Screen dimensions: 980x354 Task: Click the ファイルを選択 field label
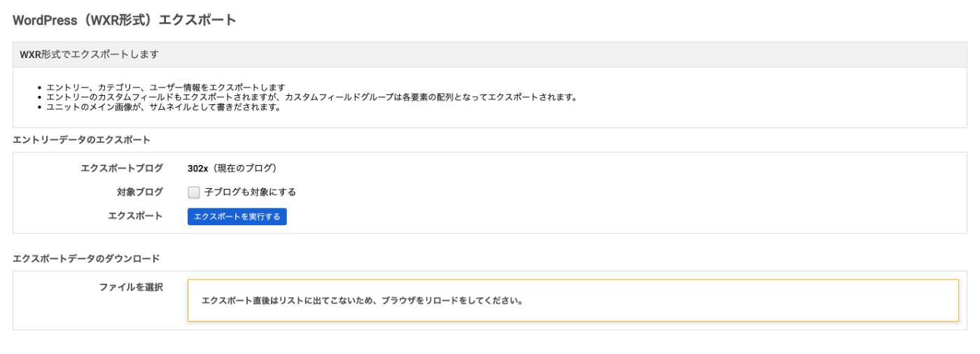131,287
